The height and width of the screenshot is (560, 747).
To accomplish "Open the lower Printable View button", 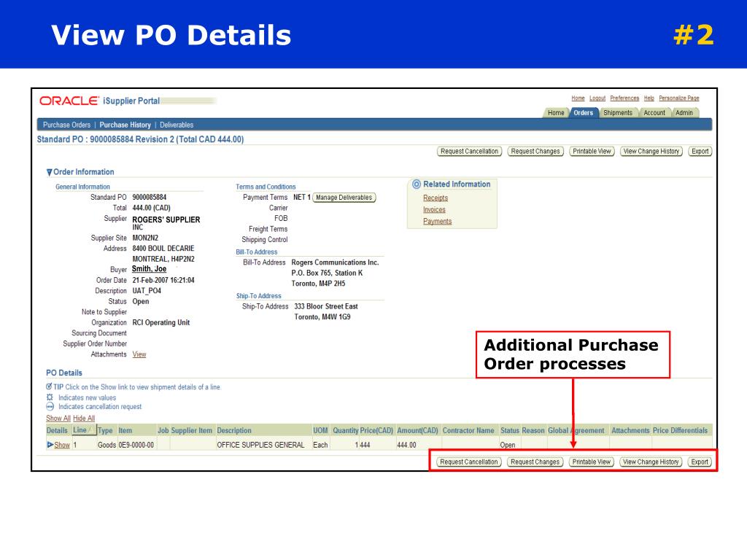I will coord(591,462).
